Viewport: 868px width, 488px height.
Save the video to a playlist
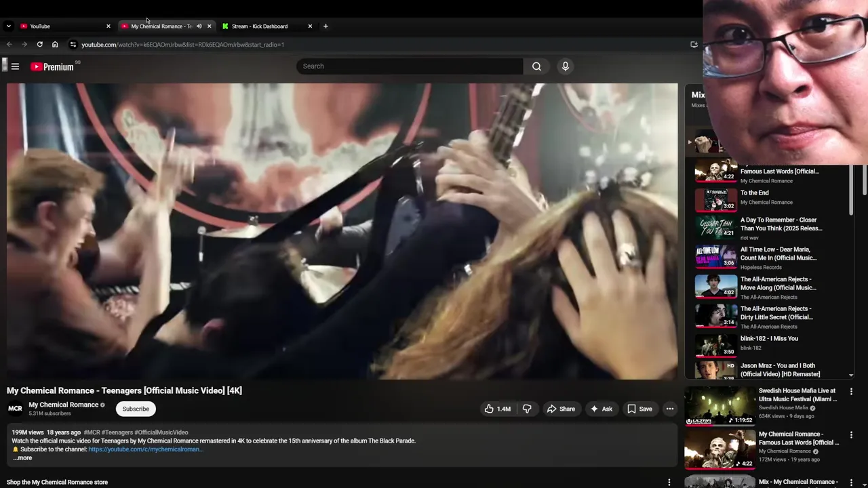tap(639, 409)
